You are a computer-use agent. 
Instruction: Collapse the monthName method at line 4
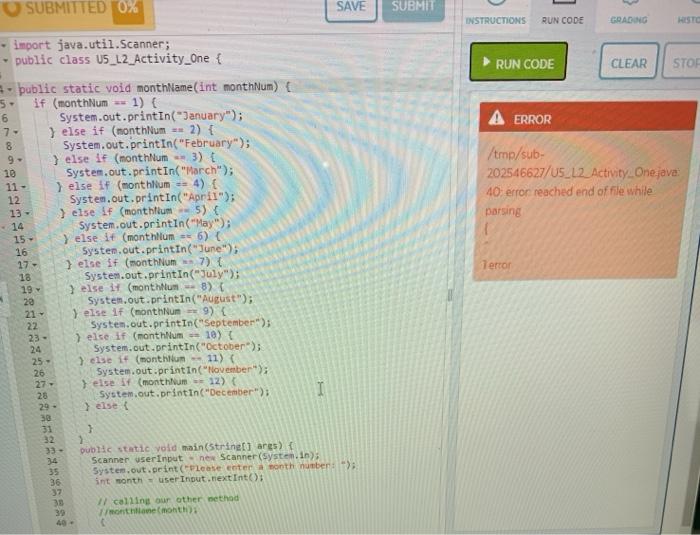coord(9,89)
